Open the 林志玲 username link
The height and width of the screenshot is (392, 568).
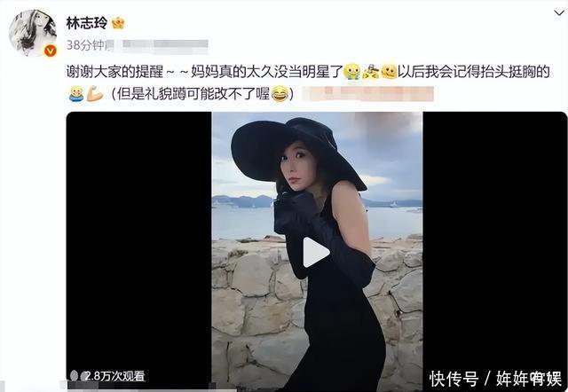pyautogui.click(x=87, y=23)
